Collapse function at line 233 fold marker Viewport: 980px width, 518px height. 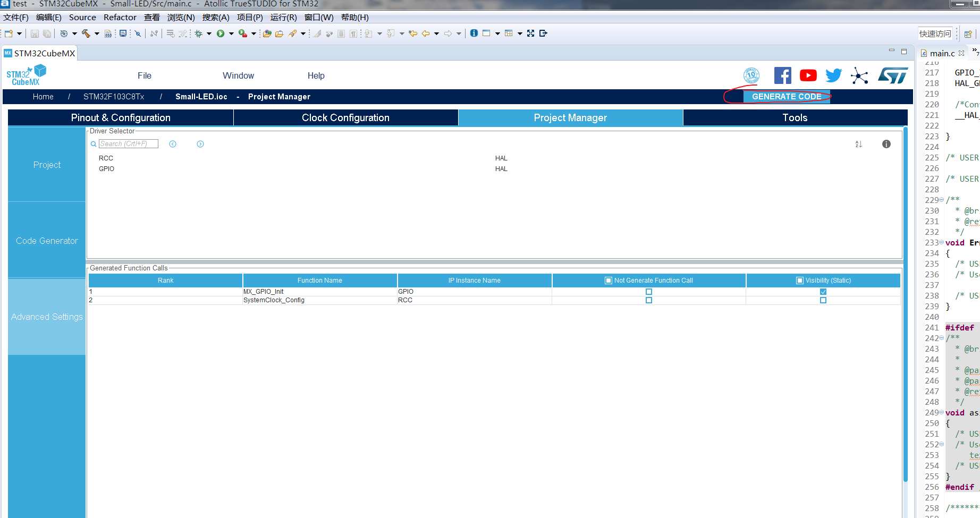click(942, 242)
